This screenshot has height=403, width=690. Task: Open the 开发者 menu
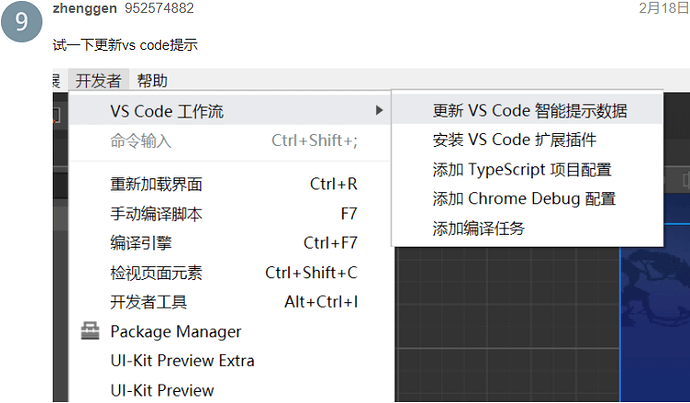click(x=98, y=81)
